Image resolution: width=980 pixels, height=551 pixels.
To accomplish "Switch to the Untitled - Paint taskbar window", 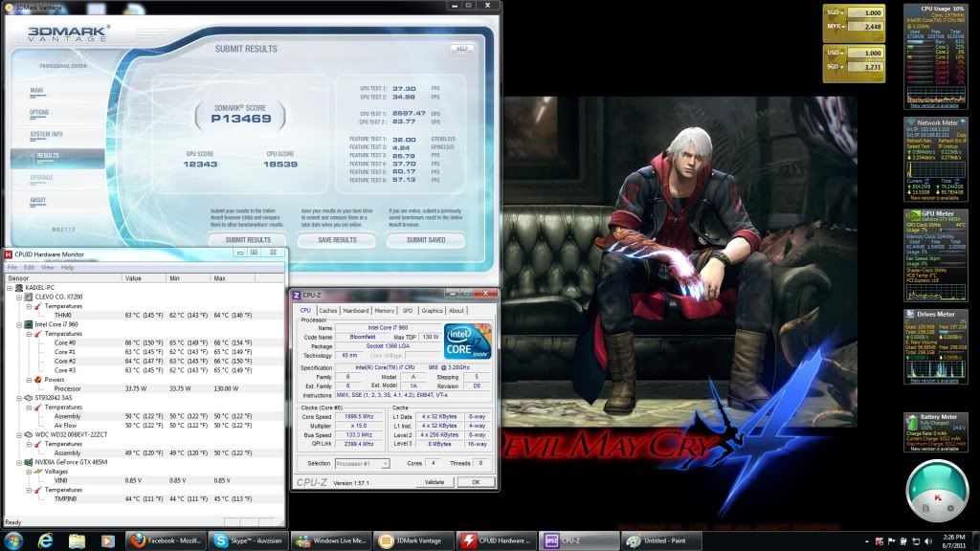I will (x=660, y=540).
